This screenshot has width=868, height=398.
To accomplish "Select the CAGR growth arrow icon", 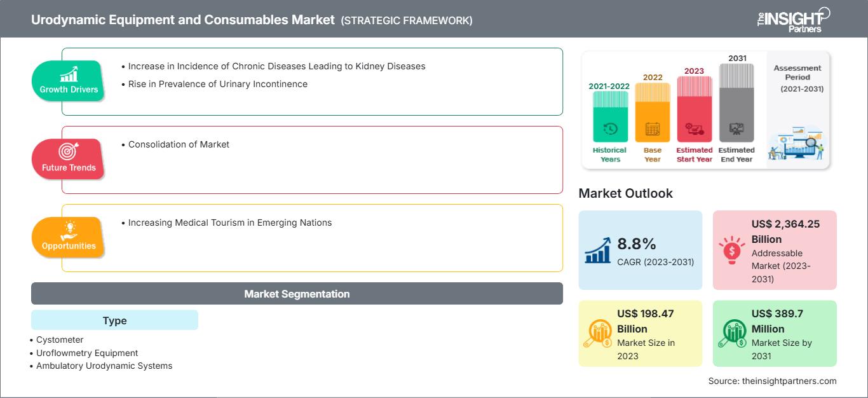I will [x=597, y=249].
